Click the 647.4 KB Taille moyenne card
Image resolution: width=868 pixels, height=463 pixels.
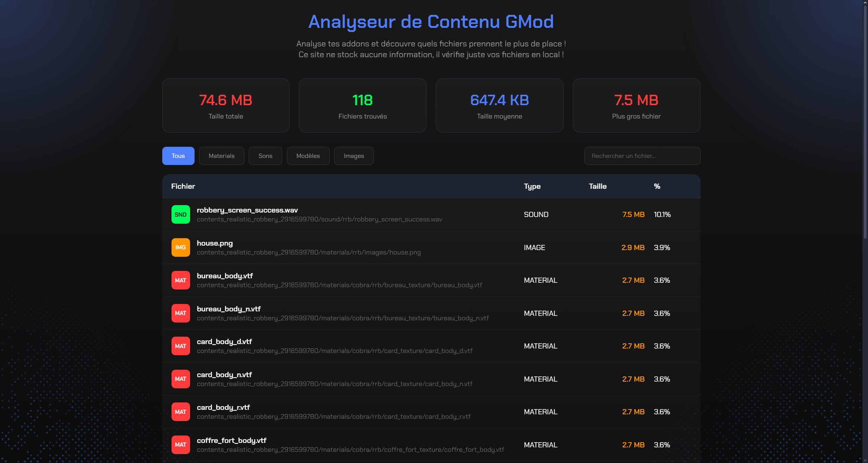(x=500, y=106)
